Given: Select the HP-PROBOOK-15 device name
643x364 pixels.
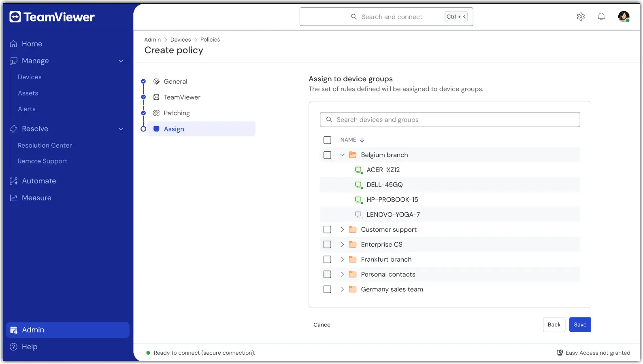Looking at the screenshot, I should click(x=392, y=200).
